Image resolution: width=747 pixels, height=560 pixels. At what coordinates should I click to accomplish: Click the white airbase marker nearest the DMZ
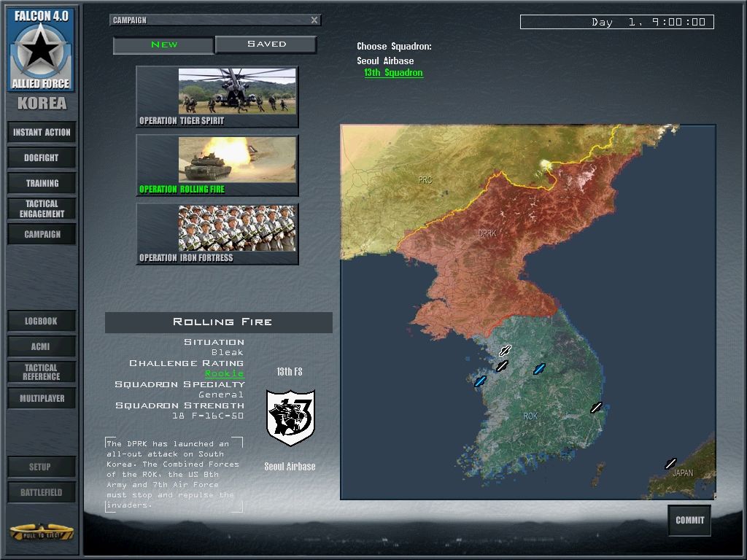pyautogui.click(x=505, y=351)
